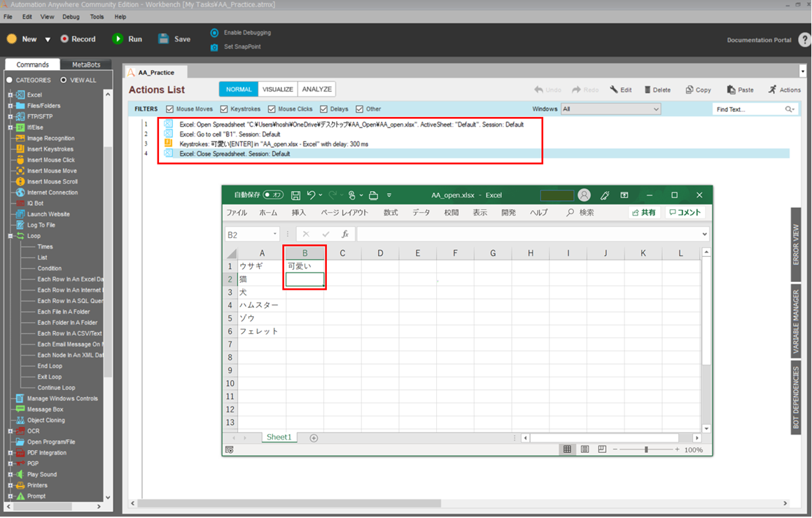Click the Excel 共有 share button
Viewport: 812px width, 518px height.
pyautogui.click(x=644, y=213)
